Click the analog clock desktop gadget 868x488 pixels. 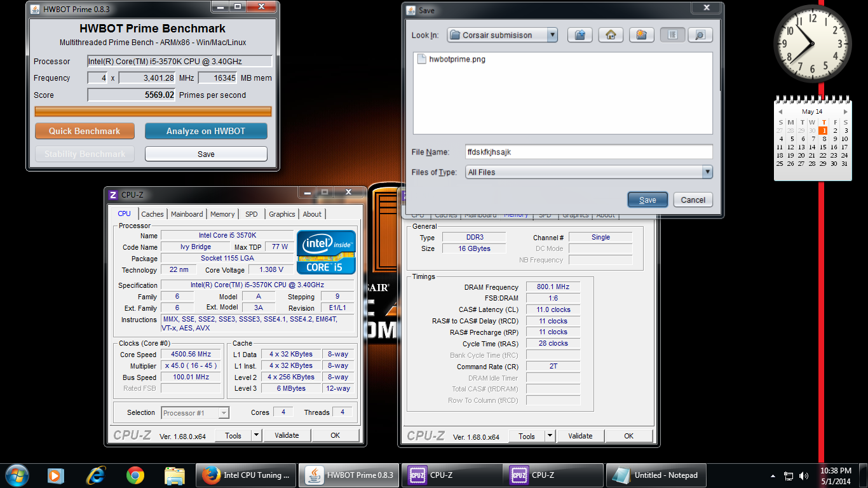click(x=812, y=44)
